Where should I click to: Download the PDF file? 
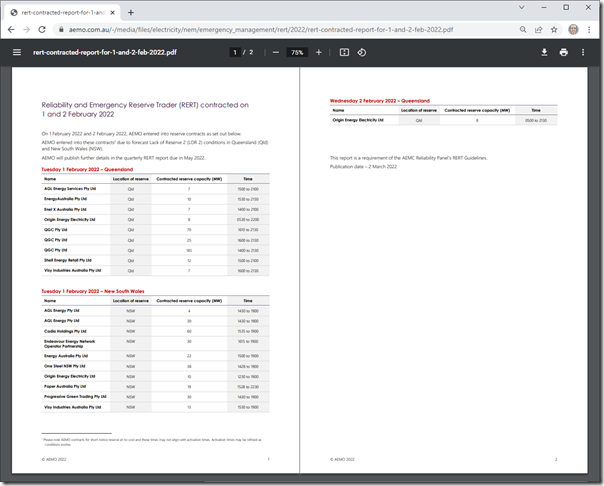[x=544, y=52]
